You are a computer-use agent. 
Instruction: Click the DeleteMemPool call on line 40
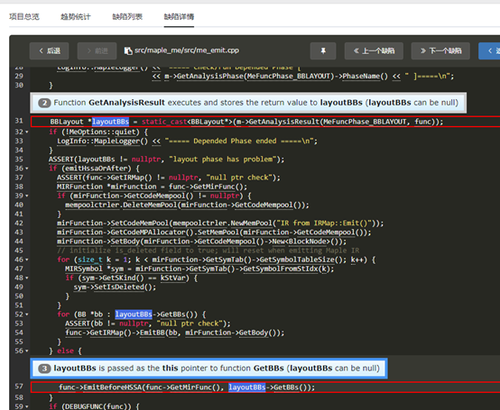click(x=150, y=205)
